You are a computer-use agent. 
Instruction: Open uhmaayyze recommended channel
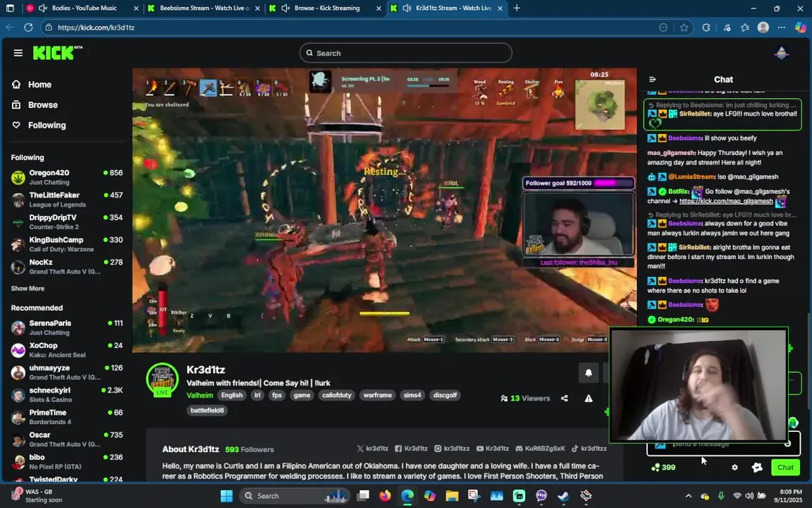pos(67,373)
